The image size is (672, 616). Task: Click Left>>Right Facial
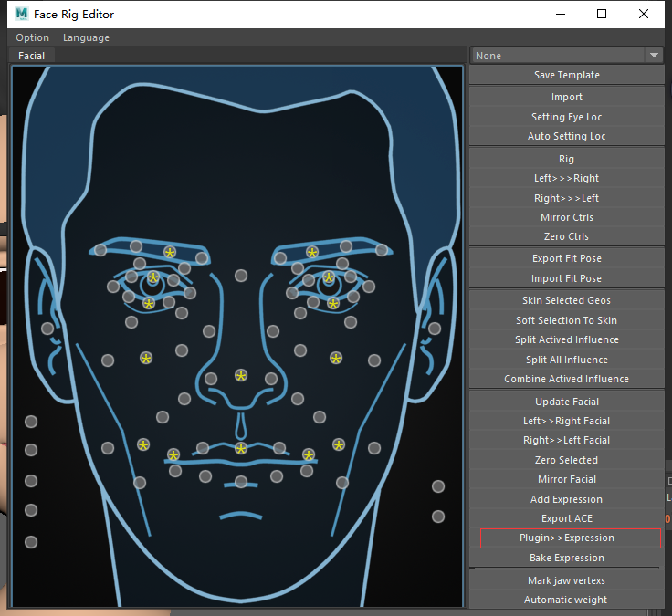coord(567,421)
